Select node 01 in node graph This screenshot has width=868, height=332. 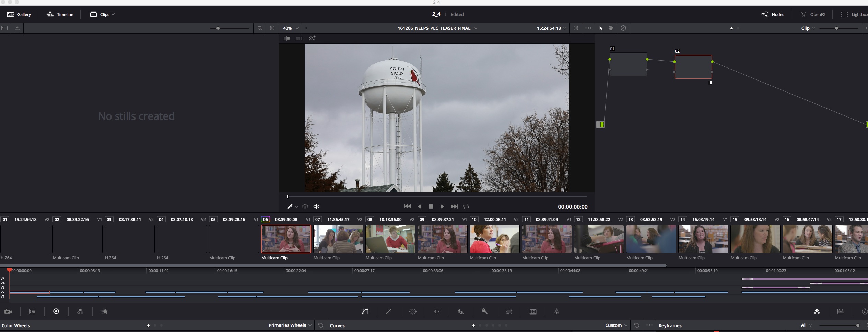[629, 64]
